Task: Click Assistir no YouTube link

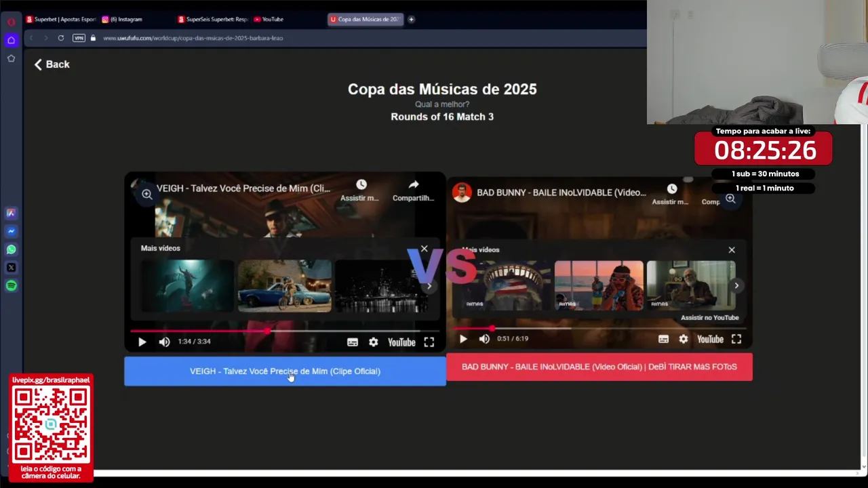Action: [x=709, y=318]
